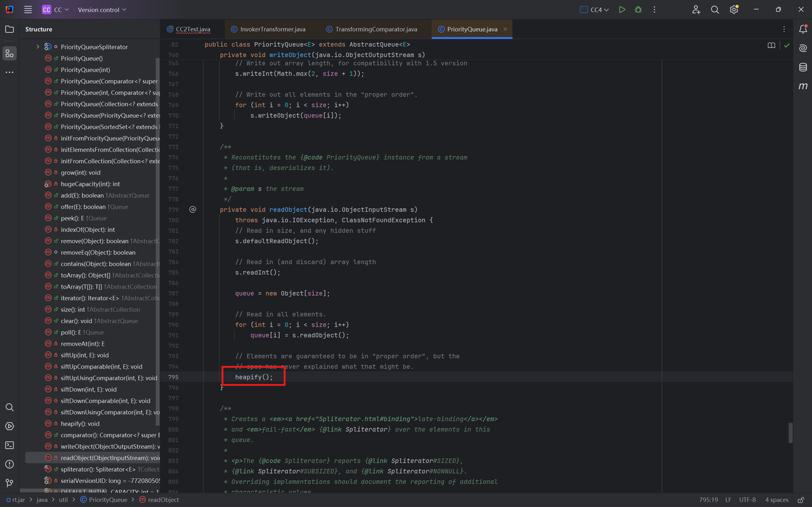Click gutter annotation icon at line 779

click(193, 209)
